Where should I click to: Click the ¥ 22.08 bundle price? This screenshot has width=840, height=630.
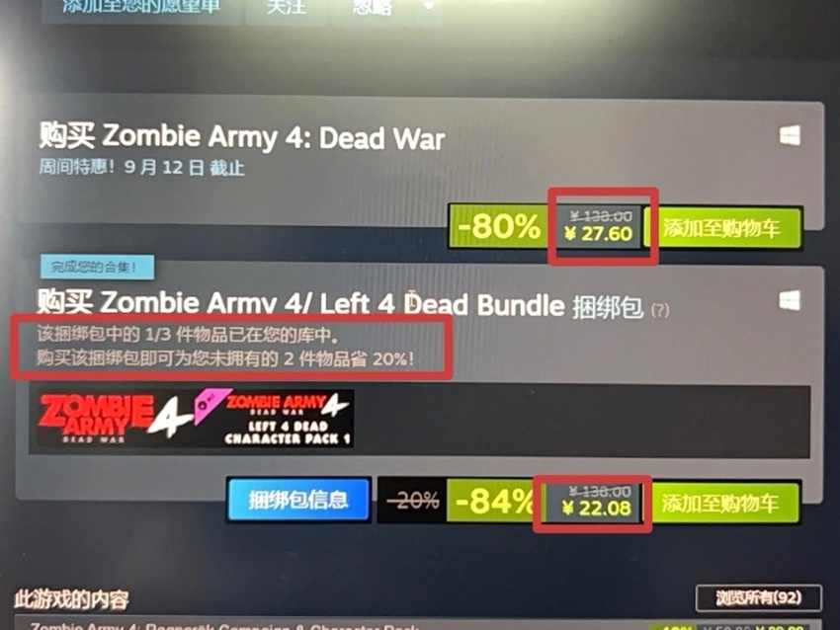(x=596, y=508)
